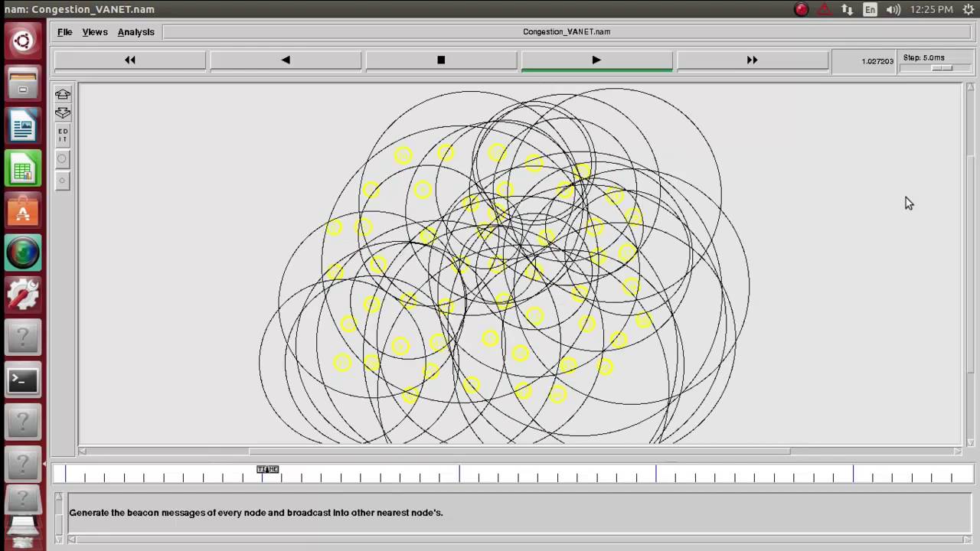Open the sound volume indicator
Screen dimensions: 980x551
893,9
